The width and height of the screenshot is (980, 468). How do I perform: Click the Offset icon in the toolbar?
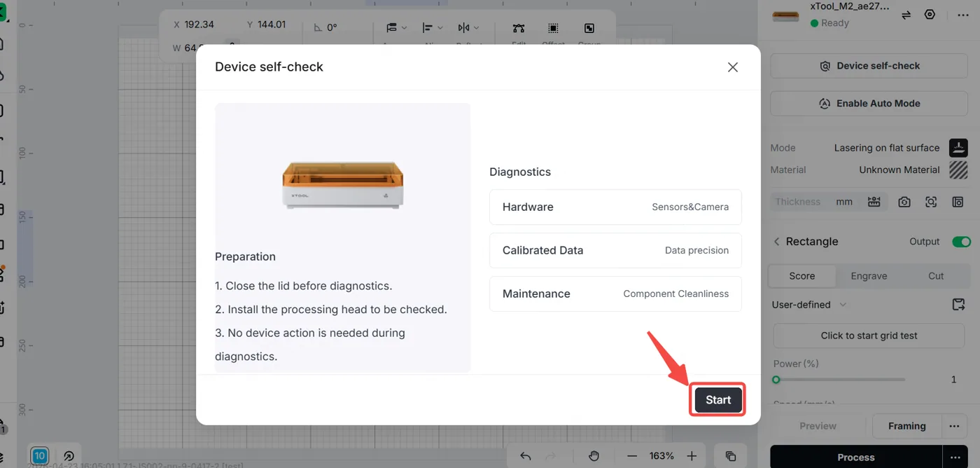click(x=553, y=28)
